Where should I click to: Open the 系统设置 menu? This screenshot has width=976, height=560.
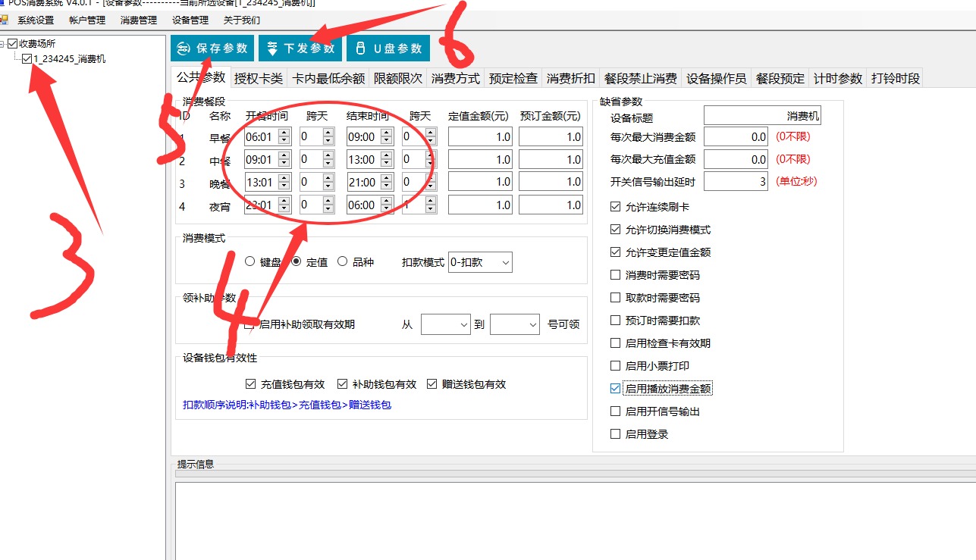36,20
